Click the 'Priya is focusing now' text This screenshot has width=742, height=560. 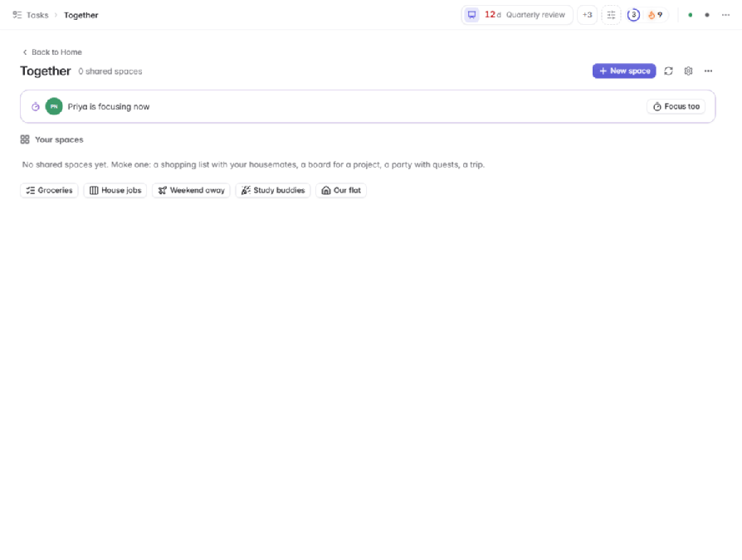click(x=109, y=107)
